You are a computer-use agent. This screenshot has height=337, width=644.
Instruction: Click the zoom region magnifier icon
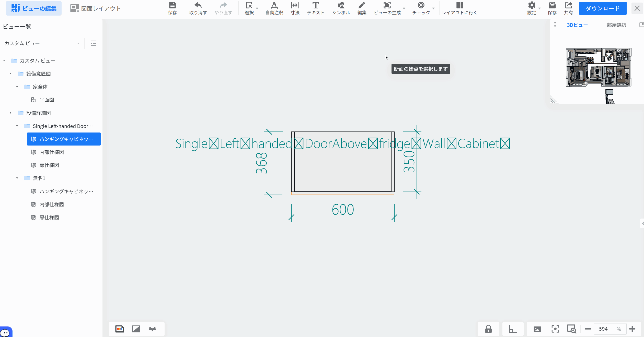click(x=572, y=329)
